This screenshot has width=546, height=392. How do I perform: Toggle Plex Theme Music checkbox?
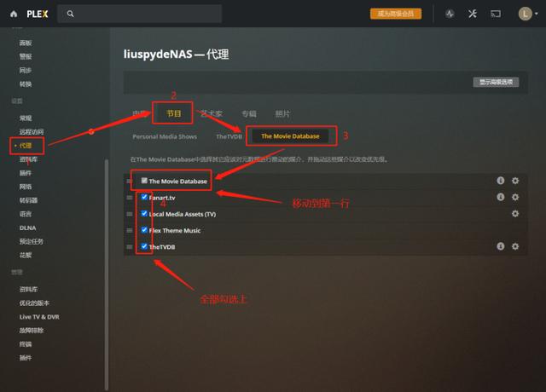(x=144, y=229)
